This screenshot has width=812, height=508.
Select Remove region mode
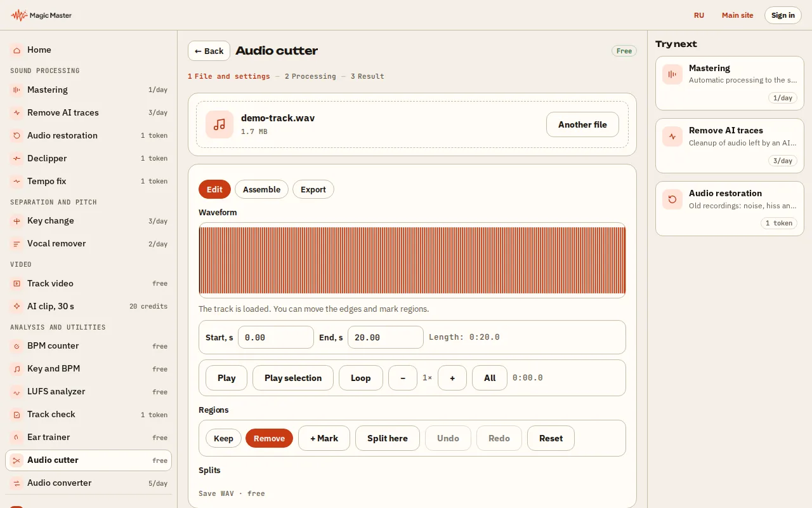pyautogui.click(x=269, y=438)
